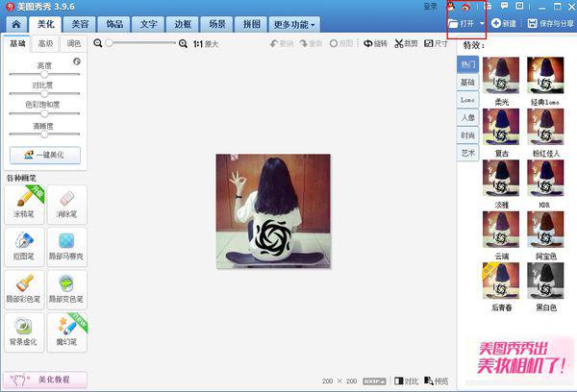Click the 撤销 undo button
Viewport: 577px width, 392px height.
pos(282,44)
